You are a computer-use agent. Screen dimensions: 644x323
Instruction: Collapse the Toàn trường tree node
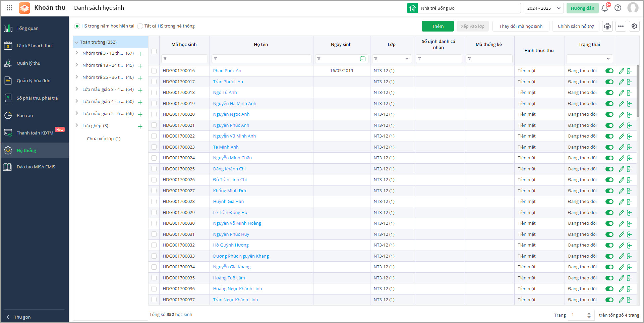point(76,42)
